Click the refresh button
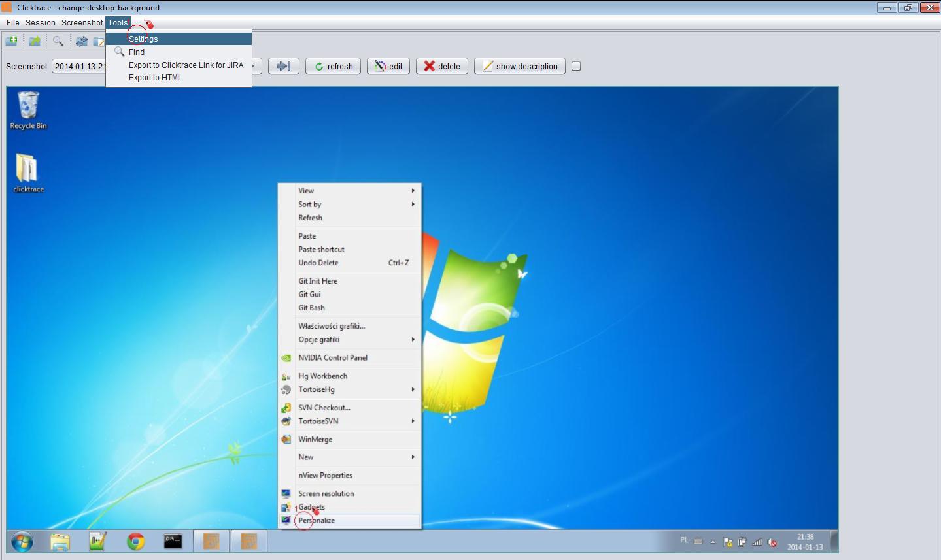 point(333,66)
